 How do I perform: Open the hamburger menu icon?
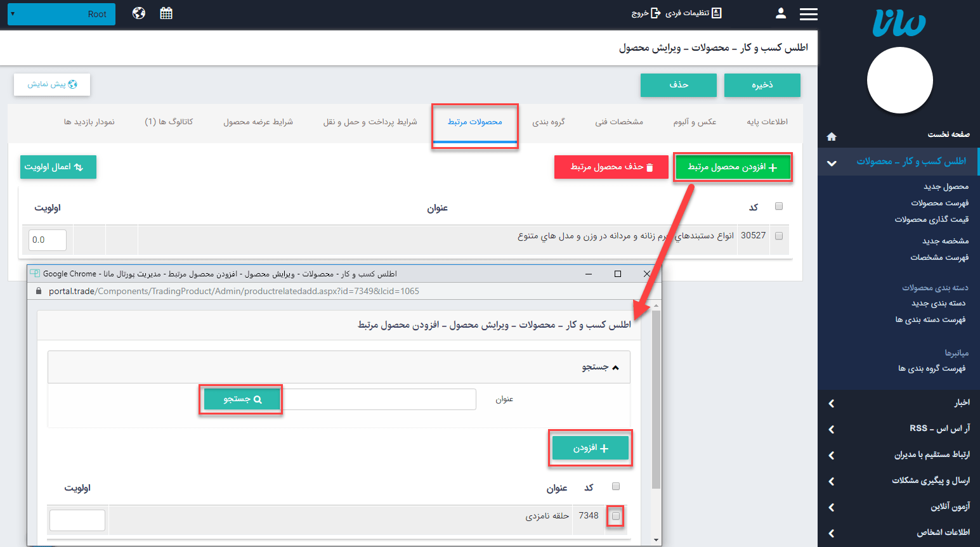coord(809,13)
